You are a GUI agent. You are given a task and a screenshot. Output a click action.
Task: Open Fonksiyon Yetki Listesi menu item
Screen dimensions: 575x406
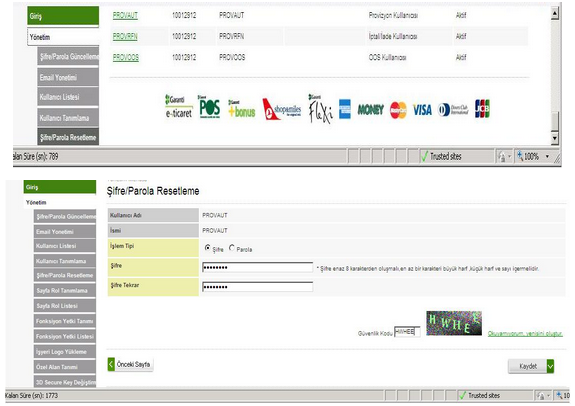coord(65,336)
